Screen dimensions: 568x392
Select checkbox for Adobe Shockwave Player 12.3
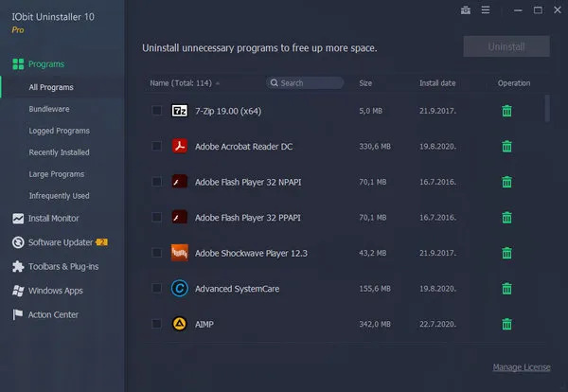tap(156, 253)
